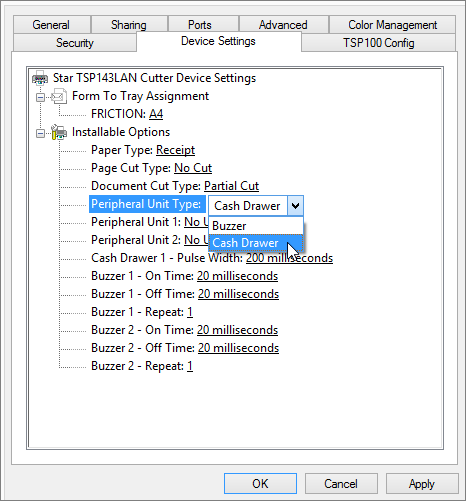Confirm settings with the OK button

[x=260, y=483]
